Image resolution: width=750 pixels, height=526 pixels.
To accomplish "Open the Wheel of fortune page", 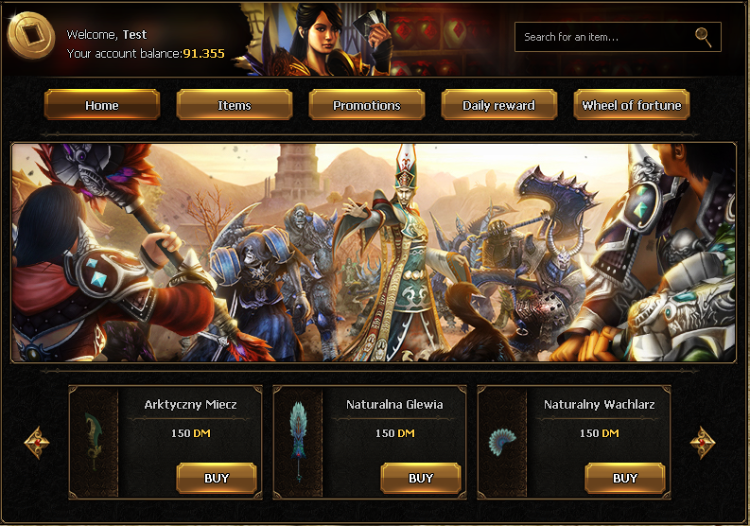I will pos(631,105).
